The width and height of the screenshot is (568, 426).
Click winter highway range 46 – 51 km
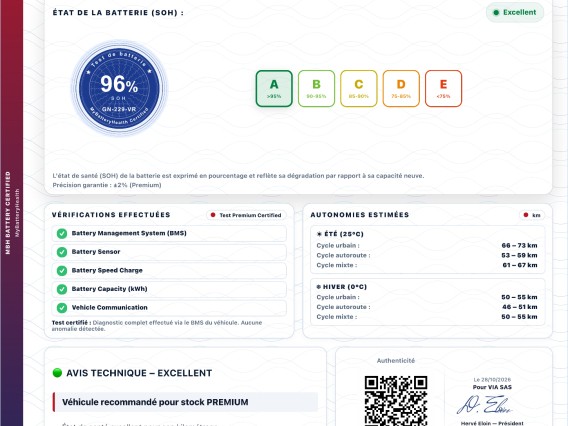pos(519,307)
